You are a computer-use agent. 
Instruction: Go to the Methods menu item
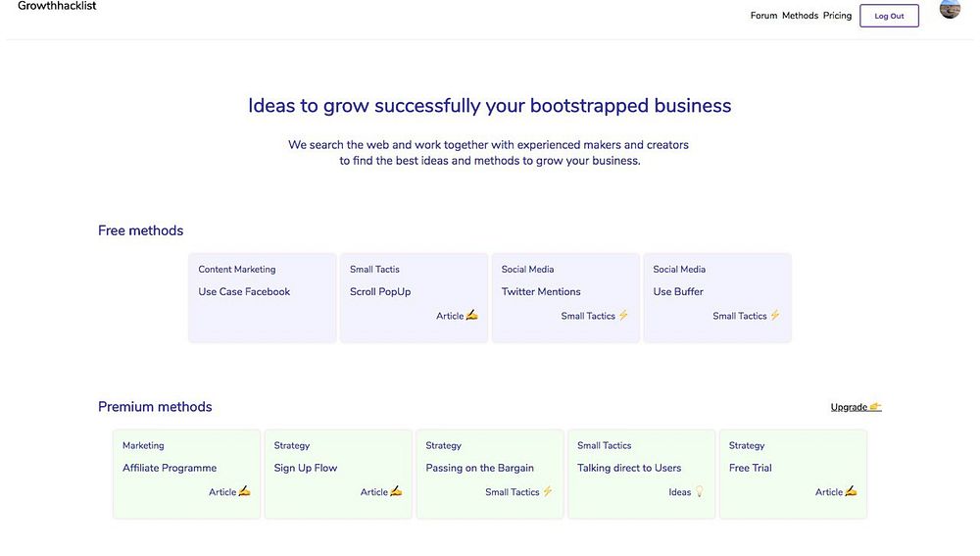coord(800,16)
